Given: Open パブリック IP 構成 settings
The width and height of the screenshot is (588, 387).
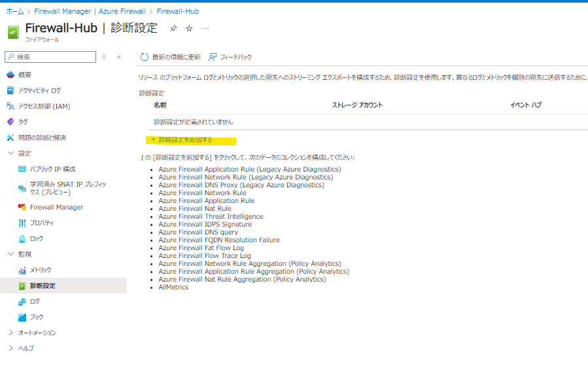Looking at the screenshot, I should tap(53, 169).
